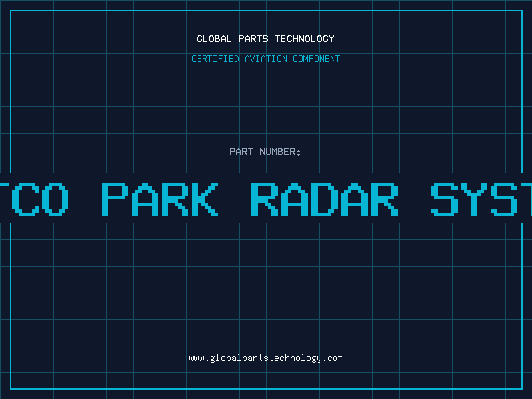Select the CERTIFIED AVIATION COMPONENT subtitle

(x=265, y=59)
